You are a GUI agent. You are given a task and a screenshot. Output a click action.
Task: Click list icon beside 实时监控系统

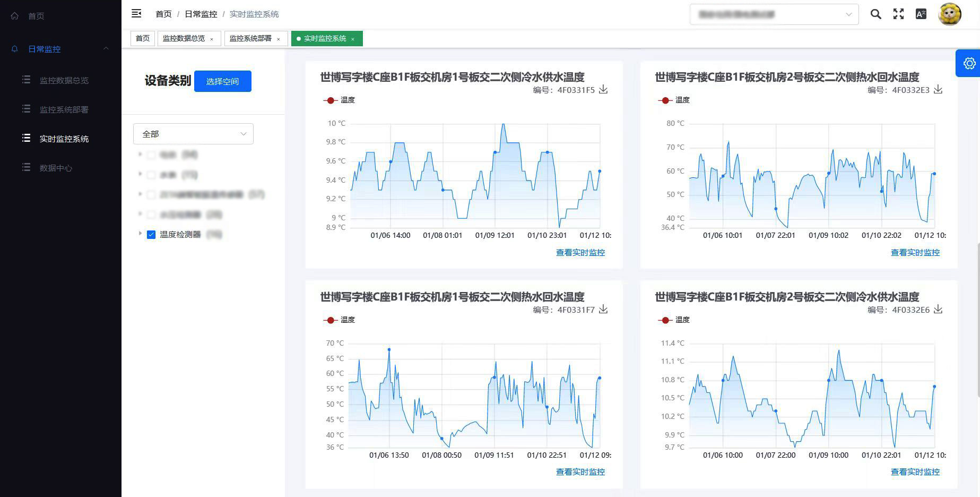tap(26, 138)
